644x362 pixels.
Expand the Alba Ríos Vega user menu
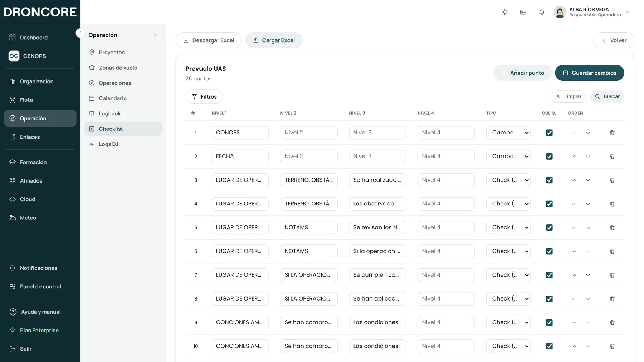coord(592,12)
